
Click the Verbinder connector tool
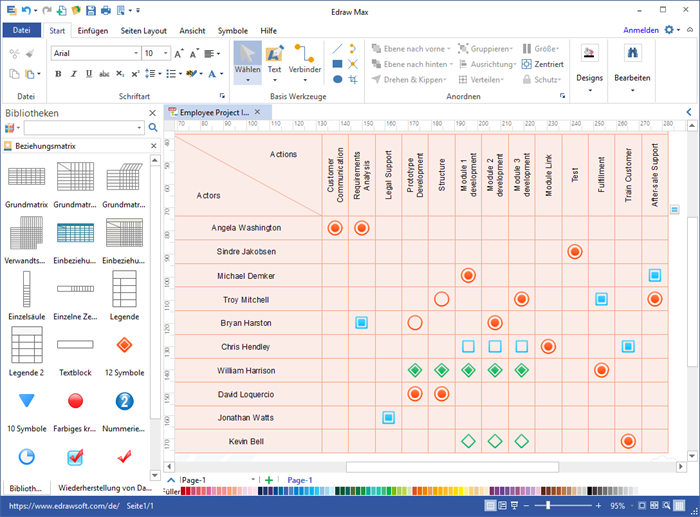pyautogui.click(x=305, y=61)
